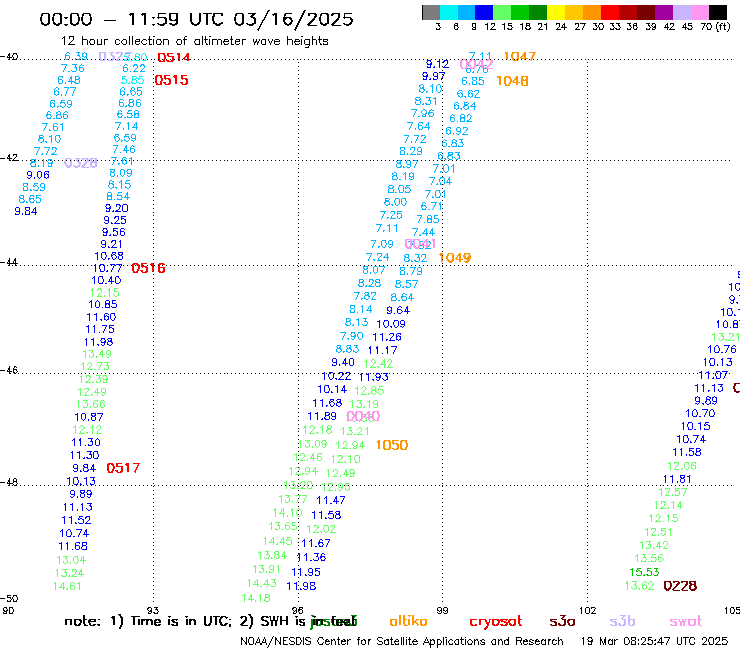
Task: Click the wave height value 13.04
Action: [x=71, y=560]
